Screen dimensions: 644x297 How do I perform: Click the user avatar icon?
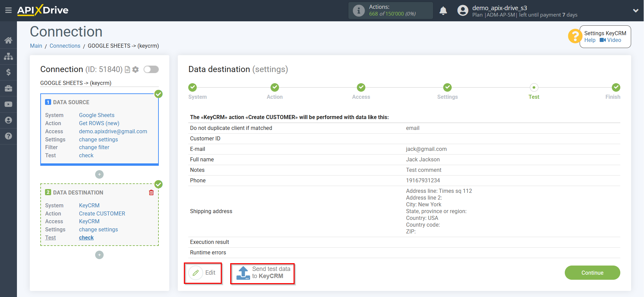point(463,10)
